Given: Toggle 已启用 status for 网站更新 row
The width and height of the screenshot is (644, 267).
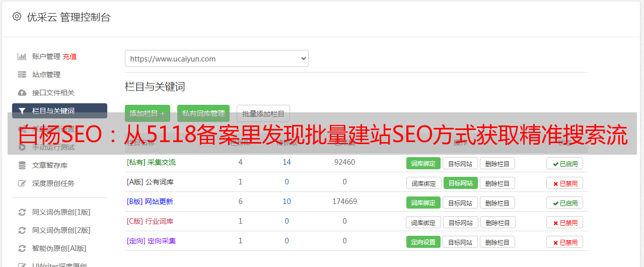Looking at the screenshot, I should pyautogui.click(x=565, y=203).
